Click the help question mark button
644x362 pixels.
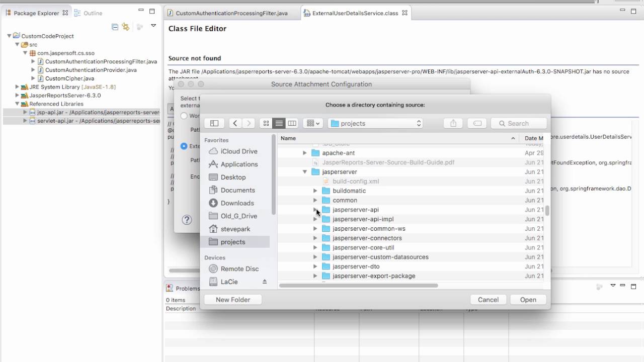[187, 220]
